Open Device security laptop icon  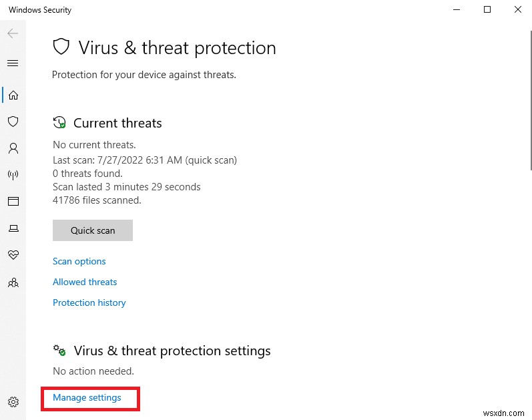13,228
